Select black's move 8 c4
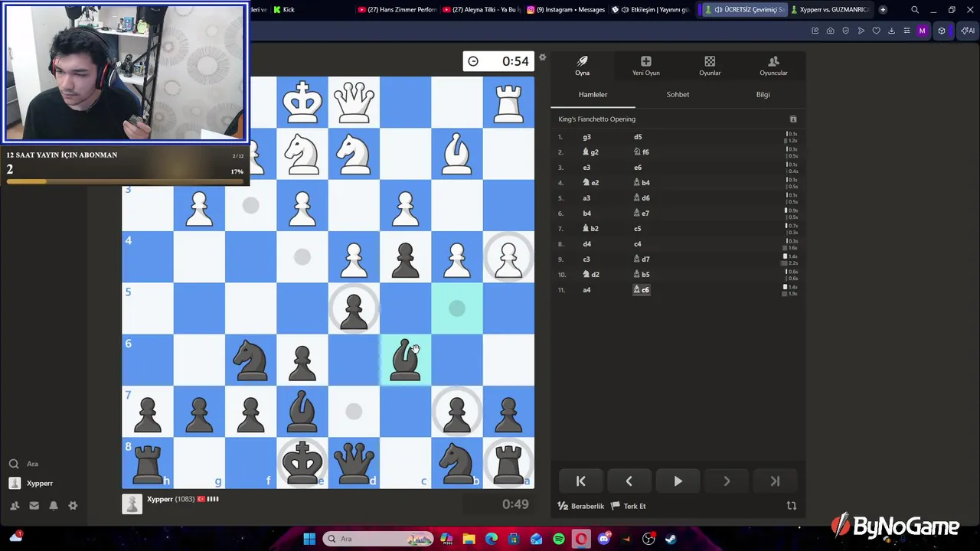 [638, 244]
